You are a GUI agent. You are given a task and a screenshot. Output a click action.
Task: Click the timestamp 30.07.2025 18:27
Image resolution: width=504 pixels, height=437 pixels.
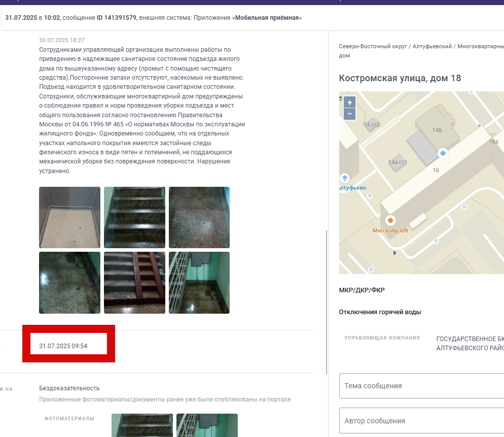click(x=62, y=40)
